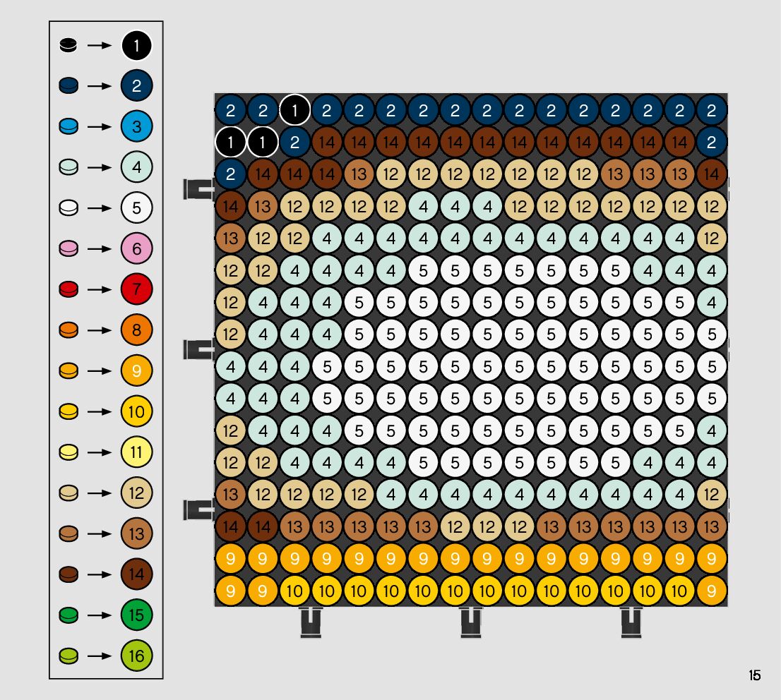Click the small red stud icon in the legend
781x700 pixels.
click(x=68, y=290)
